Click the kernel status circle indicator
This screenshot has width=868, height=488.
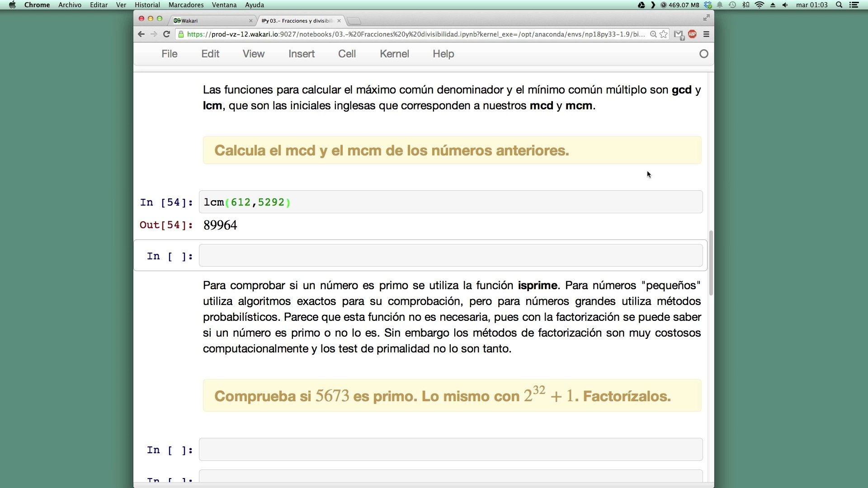703,54
